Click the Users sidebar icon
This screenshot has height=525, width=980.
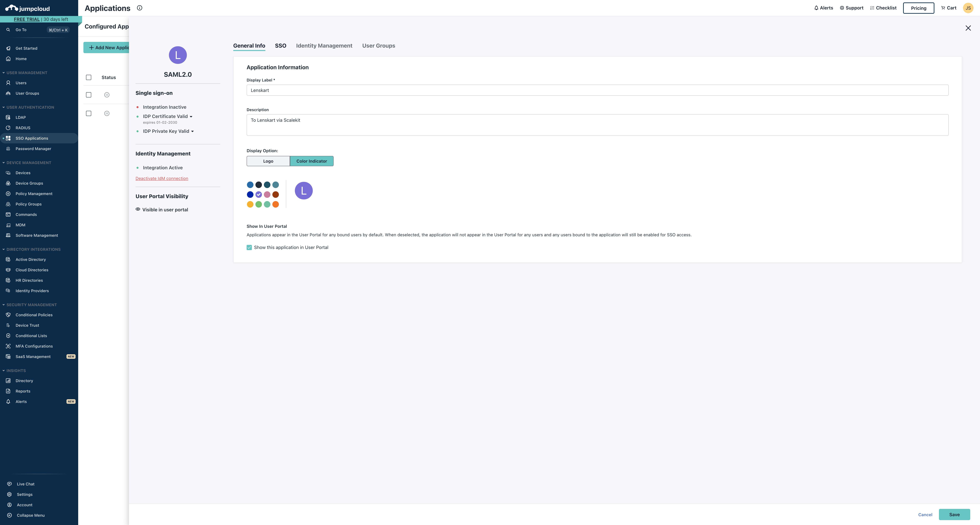tap(8, 83)
